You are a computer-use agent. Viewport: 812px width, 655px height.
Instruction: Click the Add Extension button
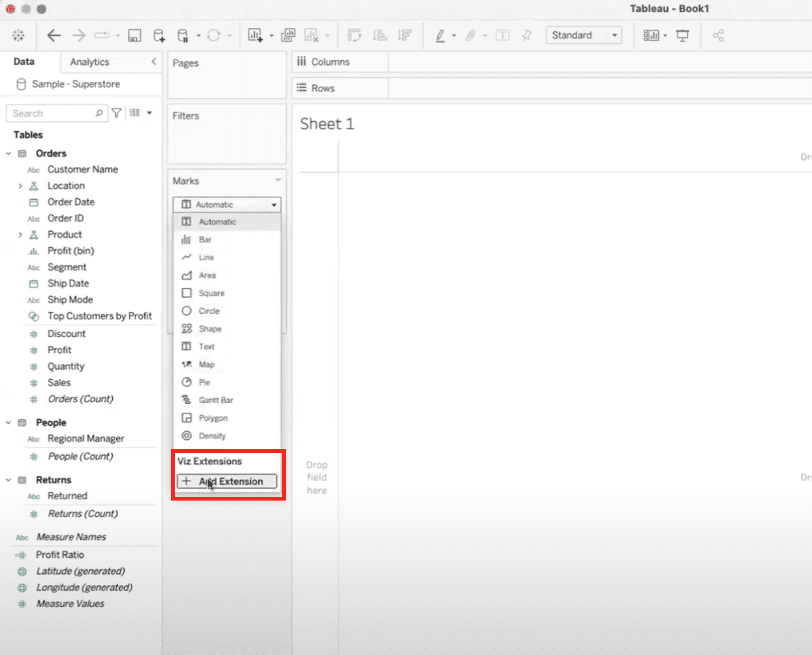(x=227, y=482)
